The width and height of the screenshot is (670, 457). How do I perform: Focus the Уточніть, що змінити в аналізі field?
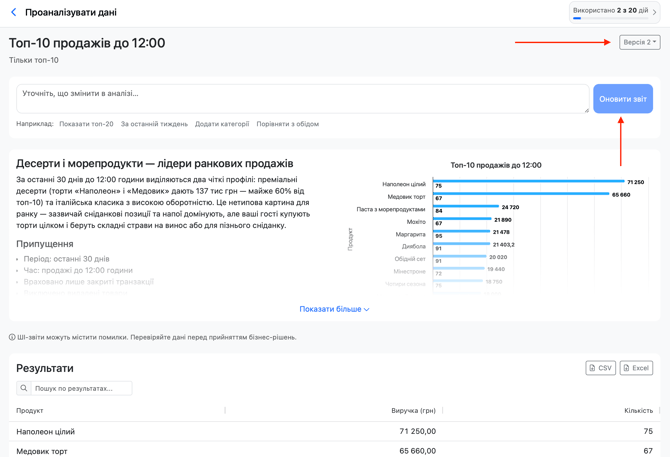pos(300,98)
